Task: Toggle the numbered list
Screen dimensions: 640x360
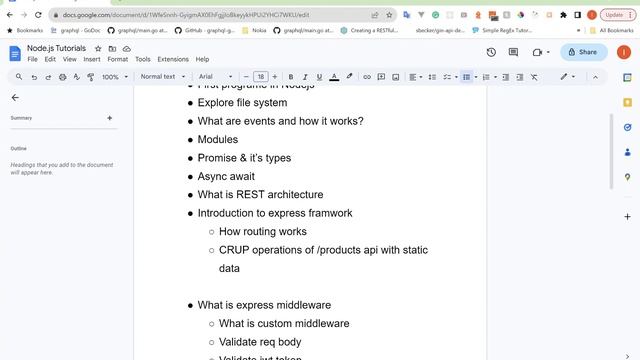Action: click(486, 77)
